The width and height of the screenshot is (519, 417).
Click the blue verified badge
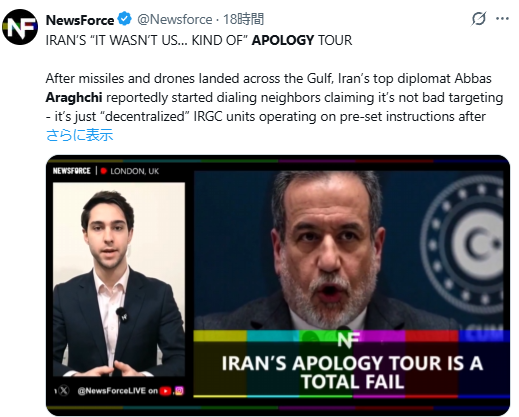(x=125, y=19)
